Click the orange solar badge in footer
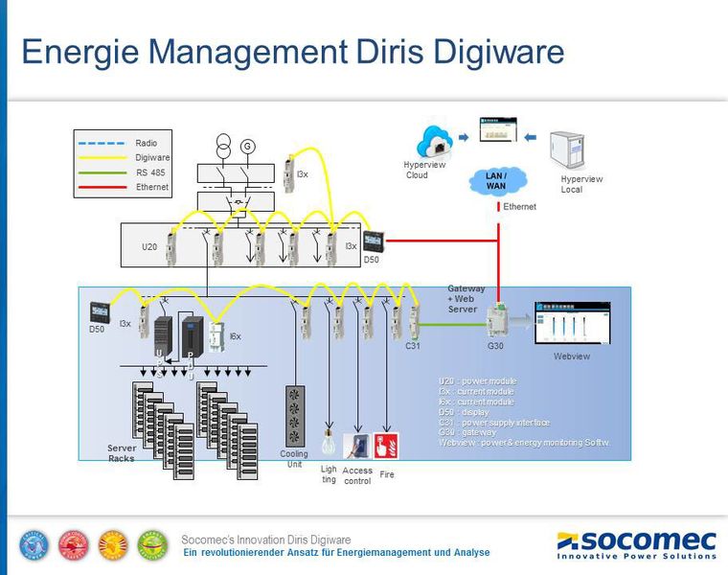 pos(113,544)
